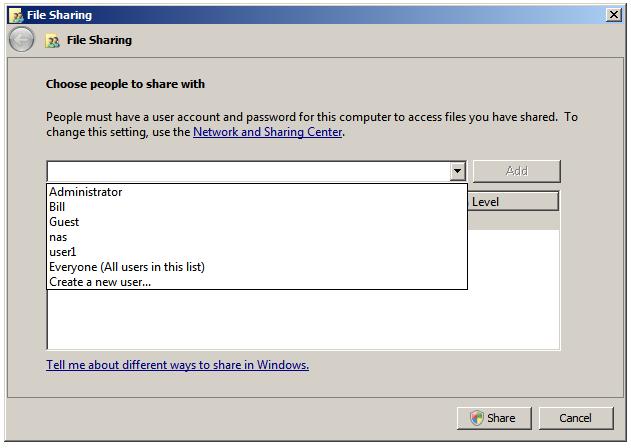Open the Network and Sharing Center link

pos(267,132)
